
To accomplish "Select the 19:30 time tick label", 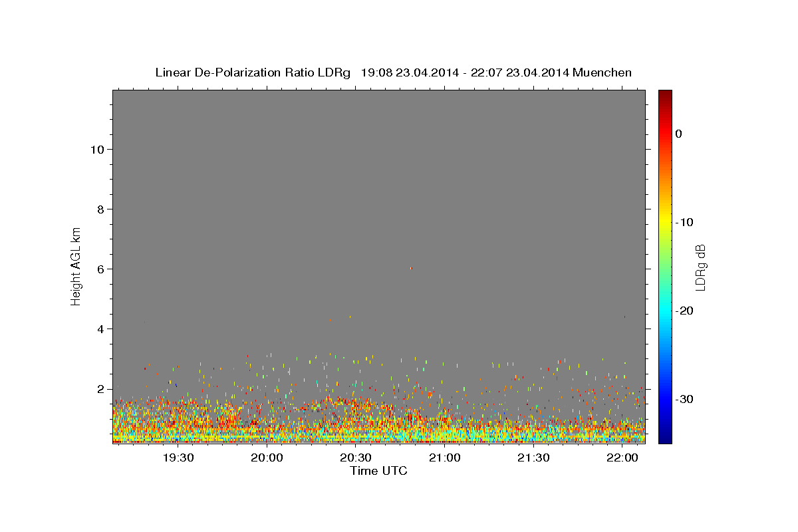I will pyautogui.click(x=178, y=458).
